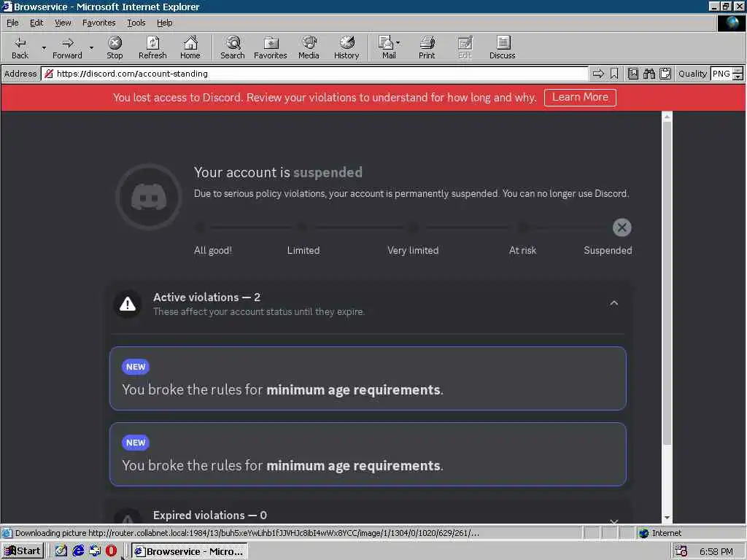Screen dimensions: 747x560
Task: Click the system tray icon beside clock
Action: point(681,551)
